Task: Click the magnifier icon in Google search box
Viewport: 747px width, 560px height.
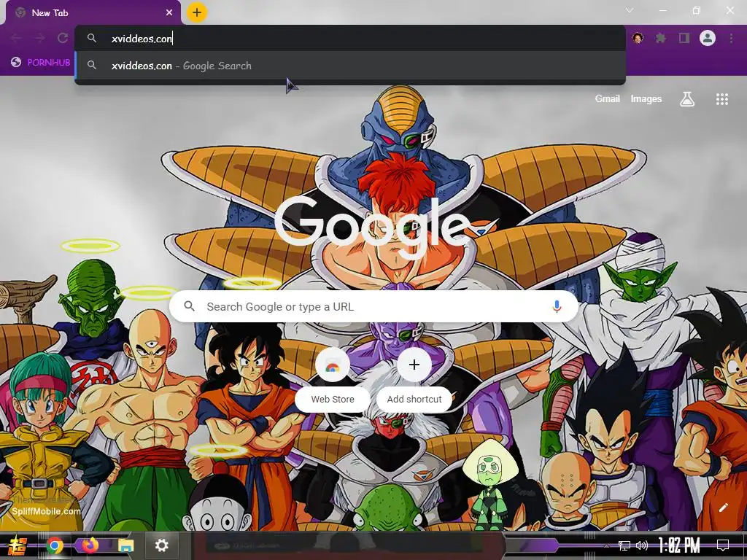Action: pyautogui.click(x=189, y=306)
